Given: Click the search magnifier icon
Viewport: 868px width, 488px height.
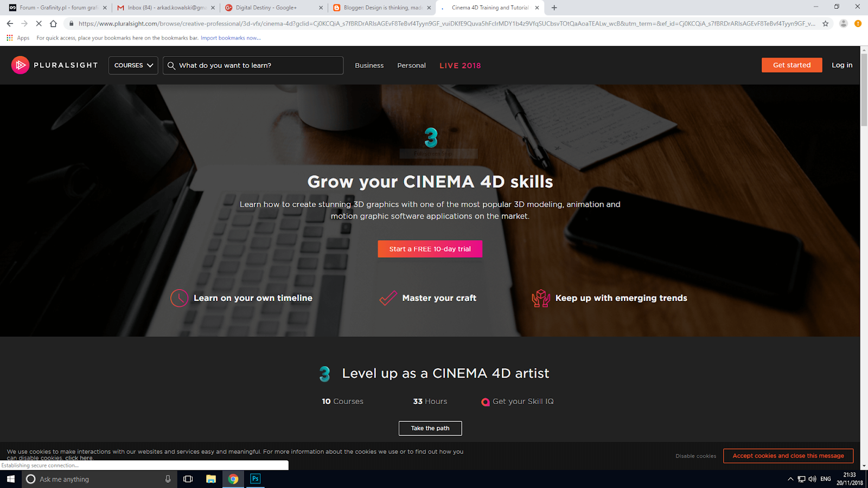Looking at the screenshot, I should (x=171, y=66).
